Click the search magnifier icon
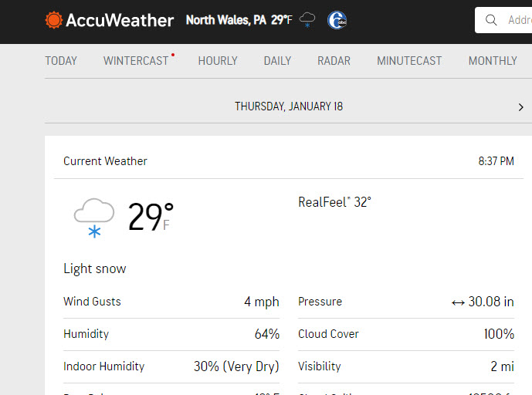 click(491, 20)
